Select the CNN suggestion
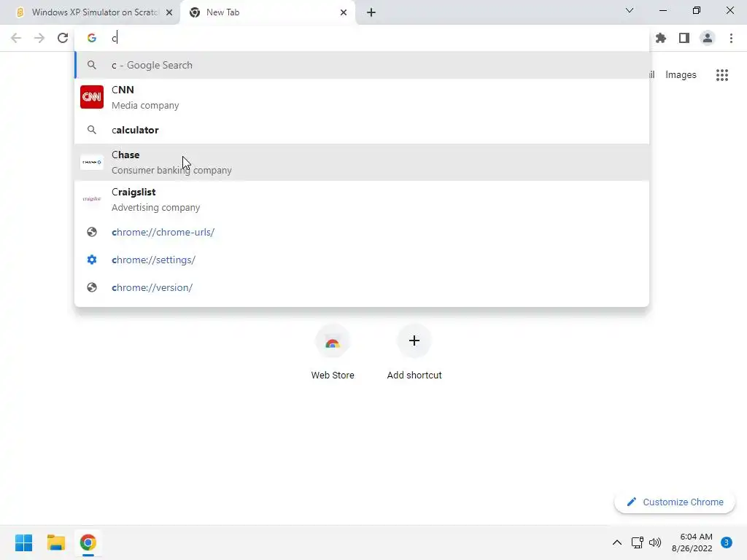Screen dimensions: 747x560 (x=362, y=97)
